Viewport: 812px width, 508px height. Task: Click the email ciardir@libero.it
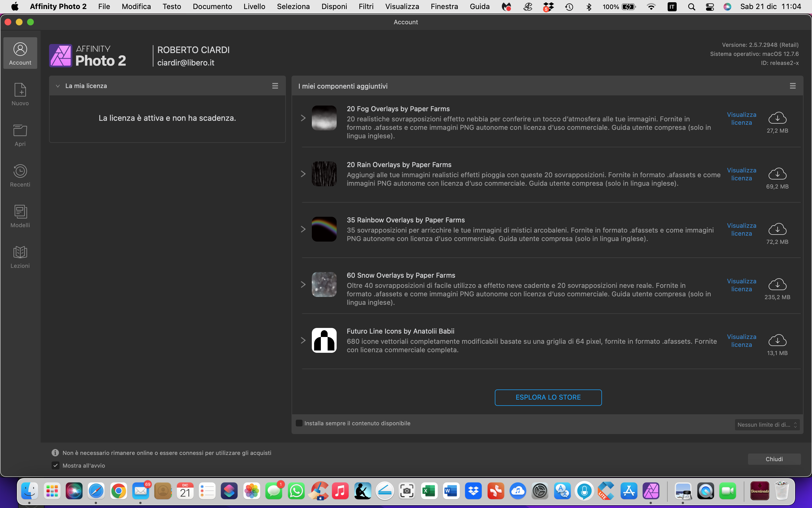[186, 63]
